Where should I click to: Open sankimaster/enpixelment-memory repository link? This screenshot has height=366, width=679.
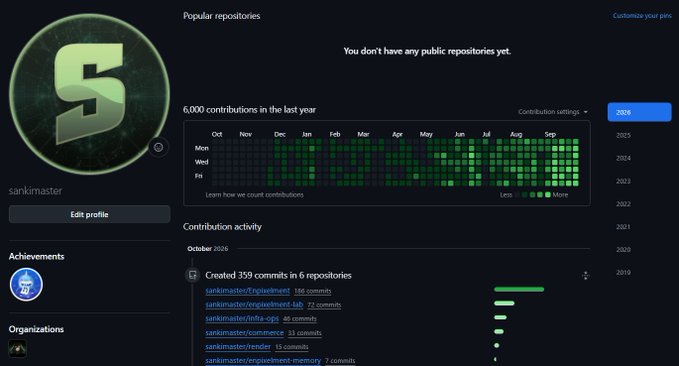(263, 360)
